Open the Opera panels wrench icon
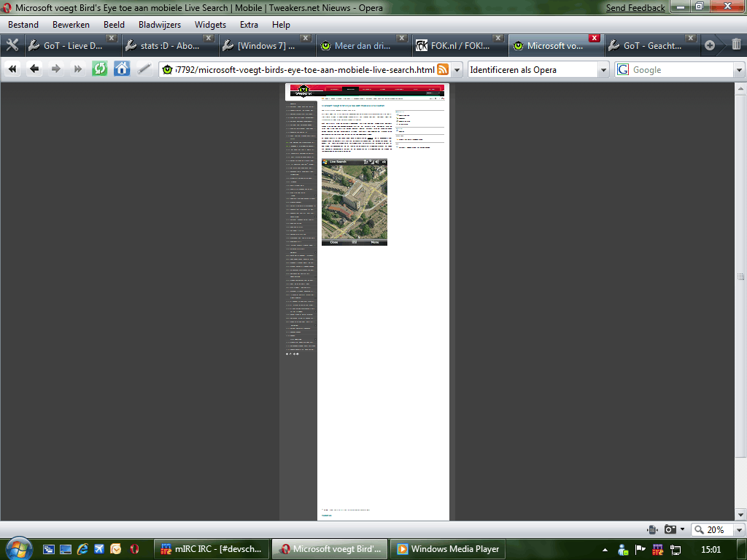This screenshot has width=747, height=560. tap(12, 45)
